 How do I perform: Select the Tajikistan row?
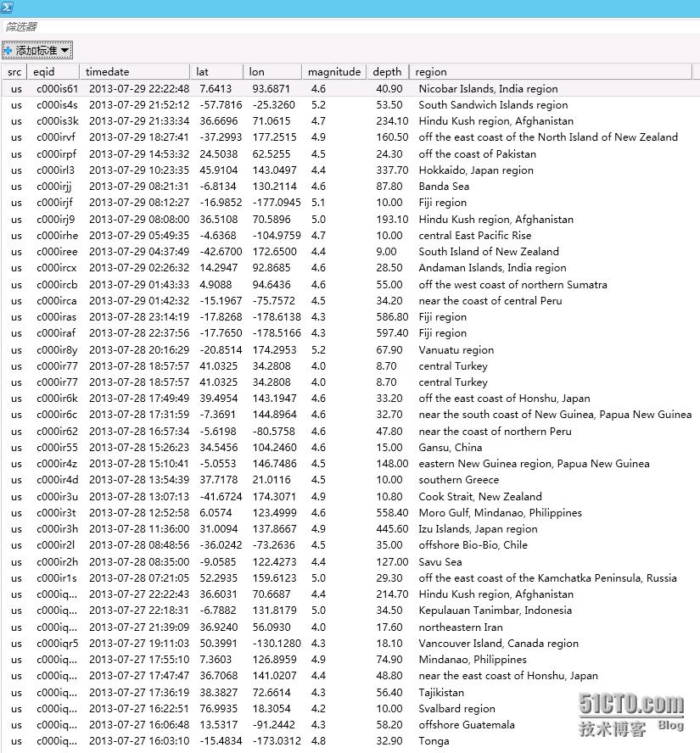[350, 693]
